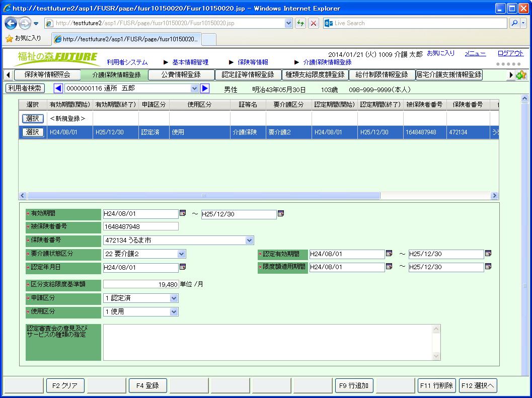
Task: Click the table's horizontal scrollbar thumb
Action: pyautogui.click(x=203, y=195)
